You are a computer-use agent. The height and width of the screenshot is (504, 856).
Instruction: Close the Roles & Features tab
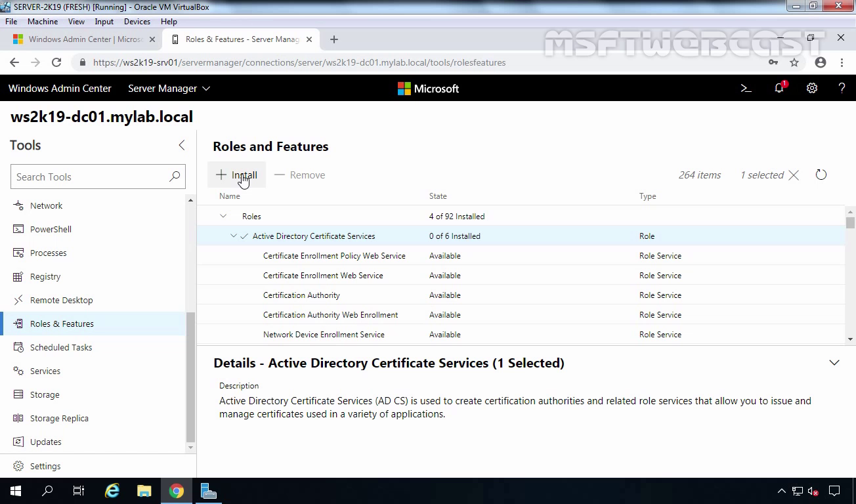[x=309, y=39]
